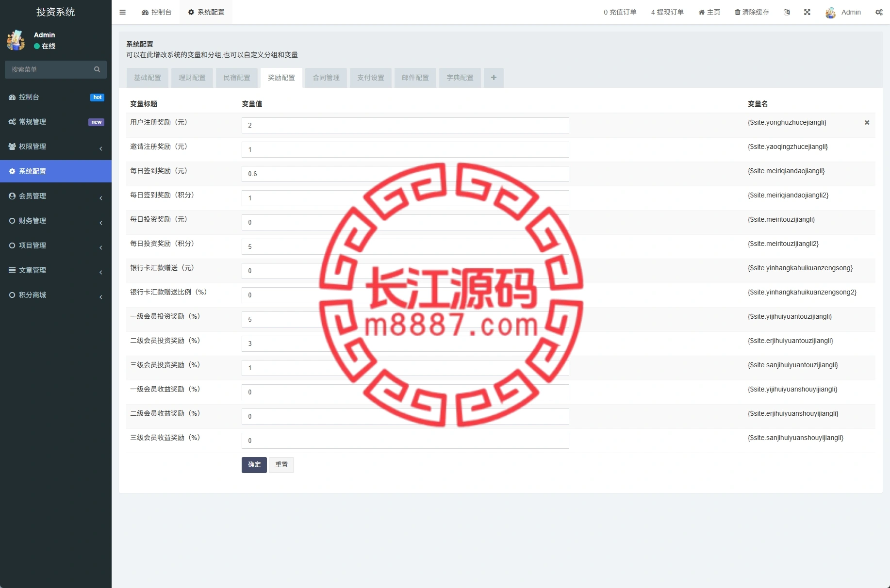Switch to the 基础配置 tab
Image resolution: width=890 pixels, height=588 pixels.
[x=148, y=78]
